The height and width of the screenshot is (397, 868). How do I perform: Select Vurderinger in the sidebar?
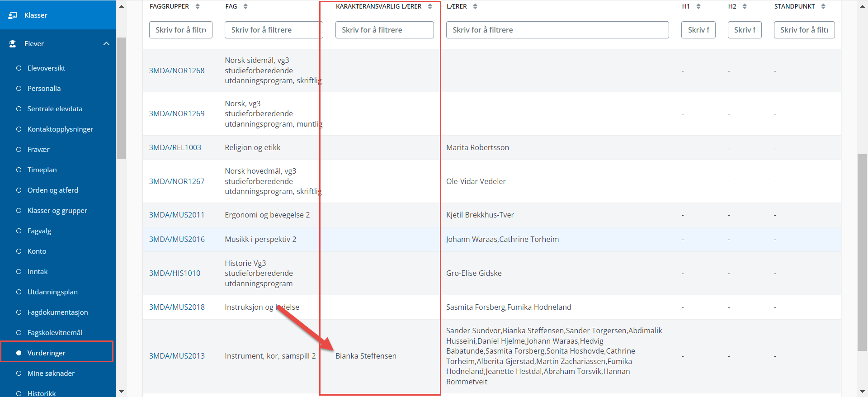click(46, 353)
